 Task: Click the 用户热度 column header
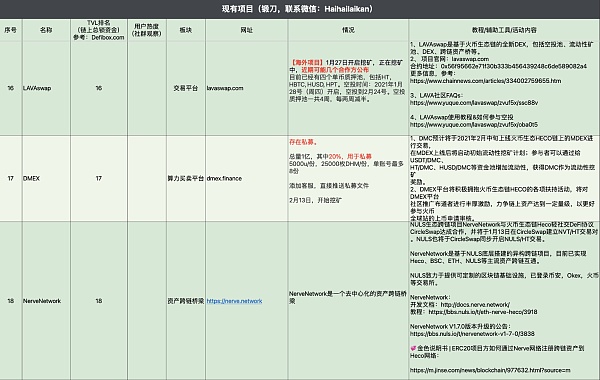point(147,30)
